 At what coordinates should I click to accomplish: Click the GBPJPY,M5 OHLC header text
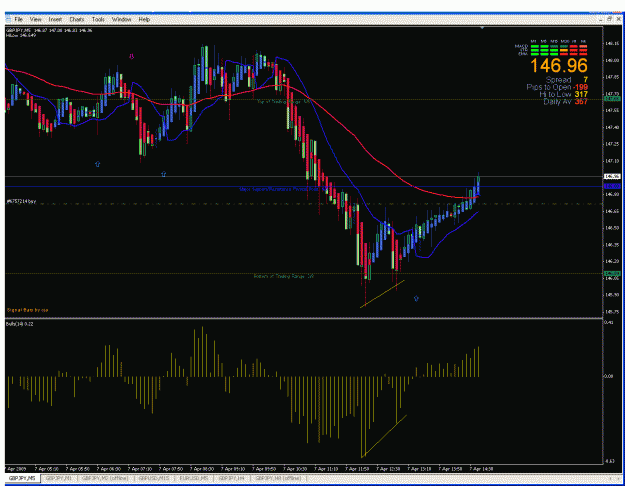[x=49, y=30]
